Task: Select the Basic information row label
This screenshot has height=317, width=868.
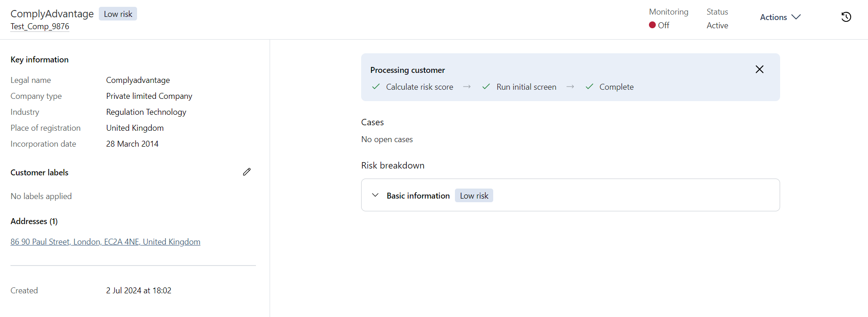Action: pos(418,195)
